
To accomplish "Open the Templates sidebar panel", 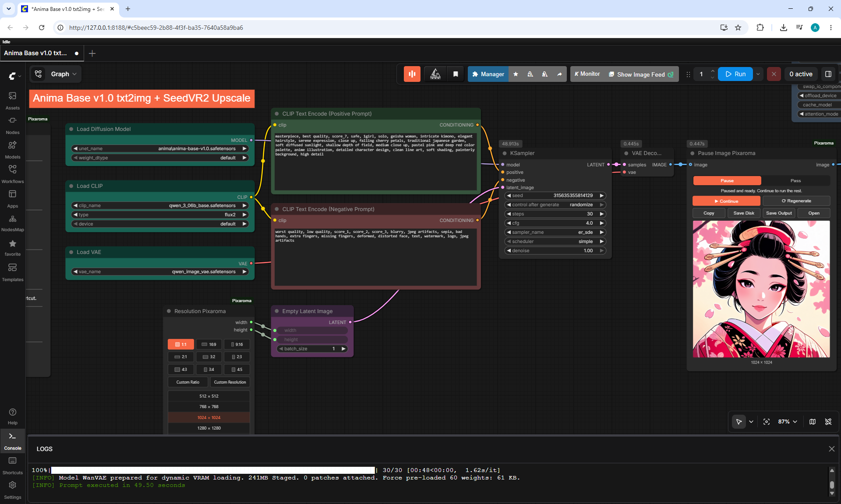I will click(x=12, y=272).
